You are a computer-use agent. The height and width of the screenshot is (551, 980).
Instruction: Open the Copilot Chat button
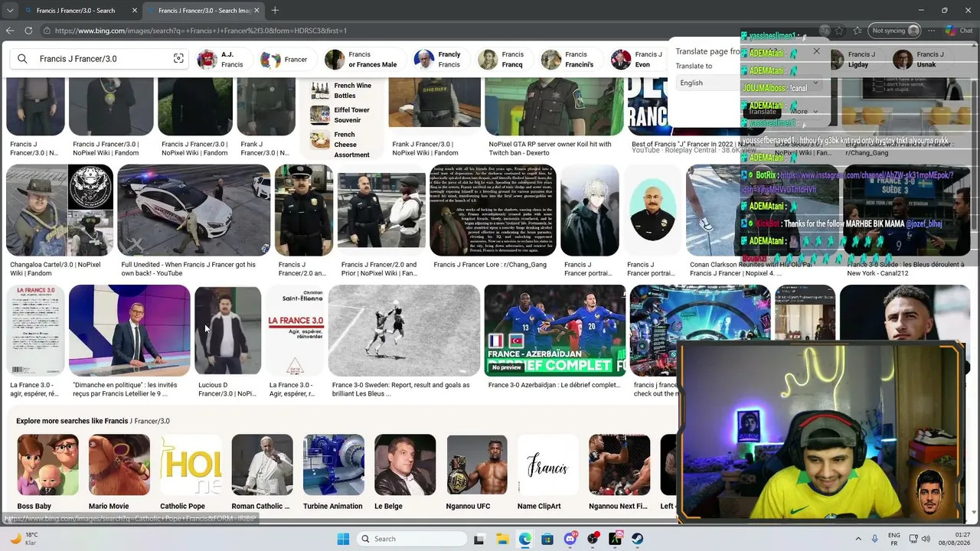click(959, 31)
